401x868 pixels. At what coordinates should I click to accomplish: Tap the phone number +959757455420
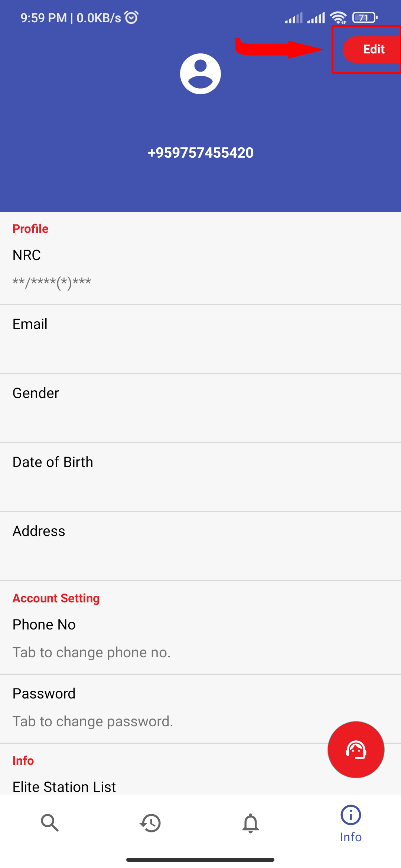(x=200, y=152)
